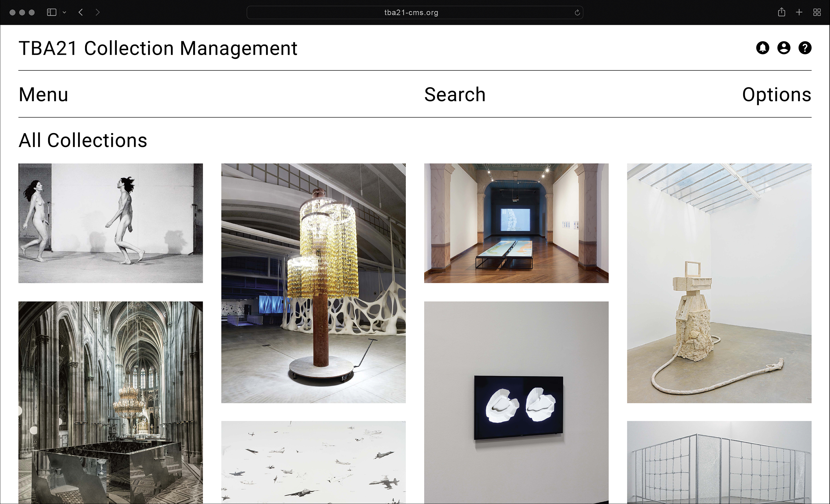The width and height of the screenshot is (830, 504).
Task: Click the browser share icon
Action: tap(782, 12)
